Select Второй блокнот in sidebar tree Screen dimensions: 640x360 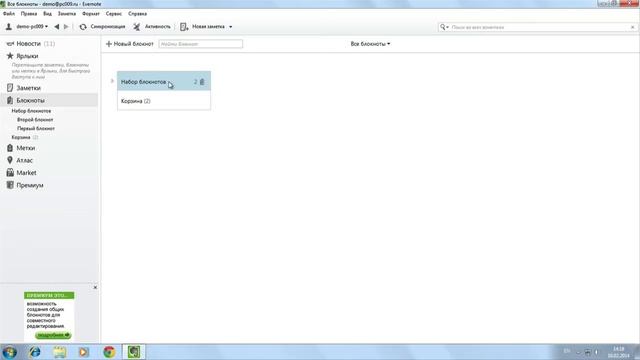point(35,120)
